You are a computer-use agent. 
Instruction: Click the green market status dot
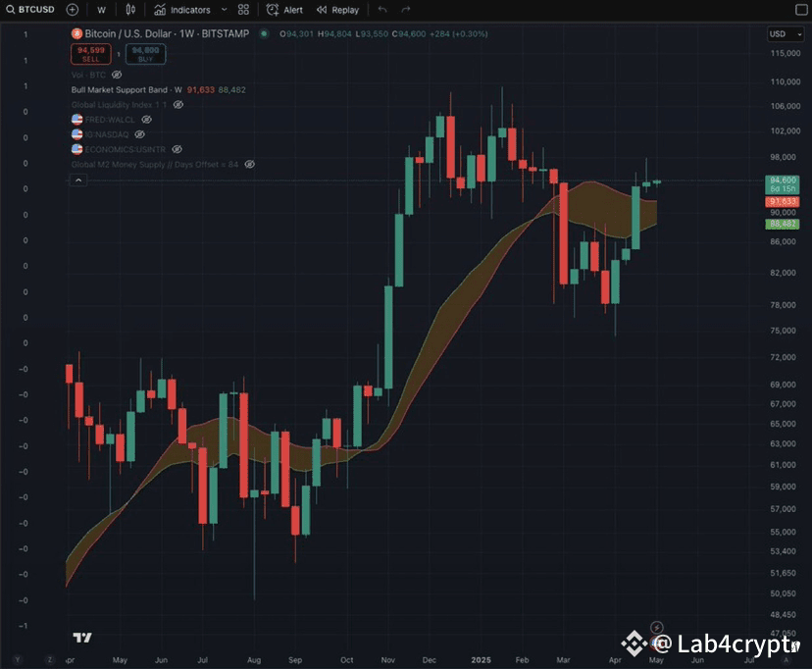[x=264, y=33]
